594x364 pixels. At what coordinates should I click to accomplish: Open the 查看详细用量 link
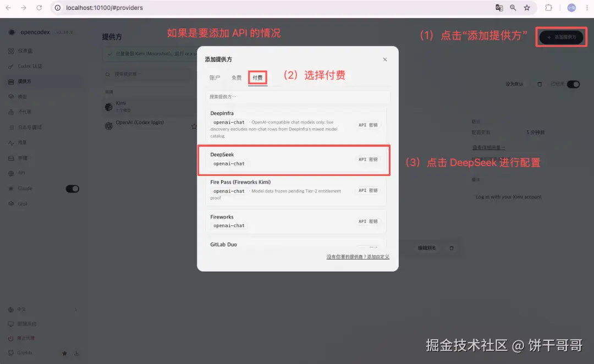(x=488, y=147)
